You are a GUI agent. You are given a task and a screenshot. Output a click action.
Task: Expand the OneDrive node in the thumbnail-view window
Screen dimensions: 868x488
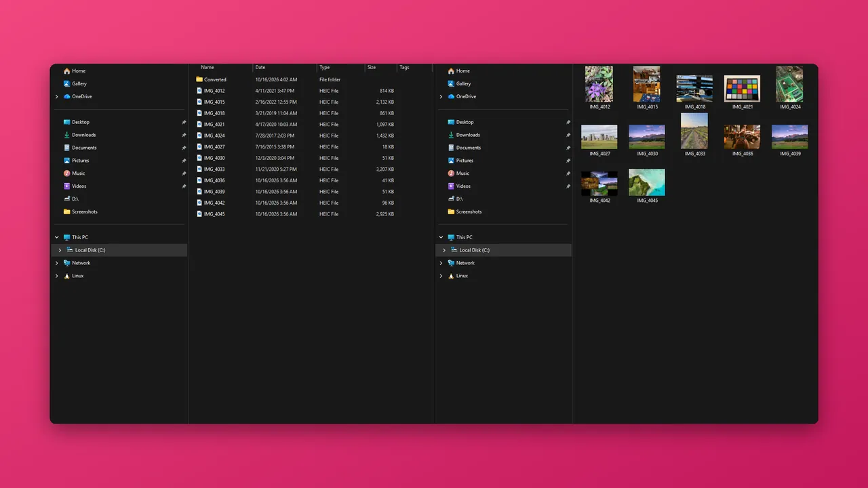click(x=441, y=97)
